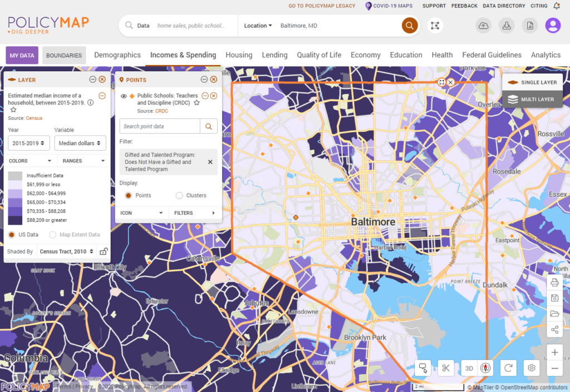Minimize the Layer panel

93,80
